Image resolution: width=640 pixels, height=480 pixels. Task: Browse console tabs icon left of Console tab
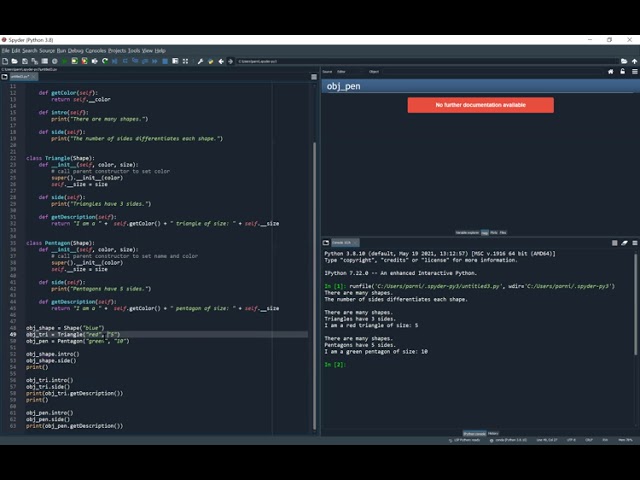click(326, 242)
